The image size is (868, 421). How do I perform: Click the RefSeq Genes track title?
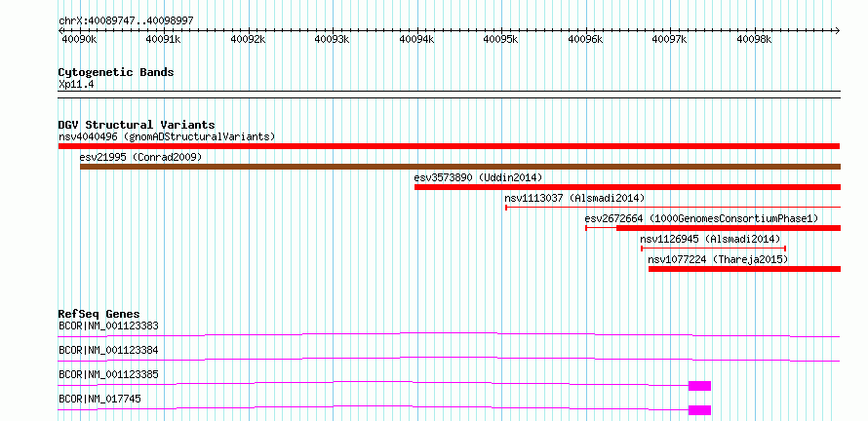click(x=99, y=314)
